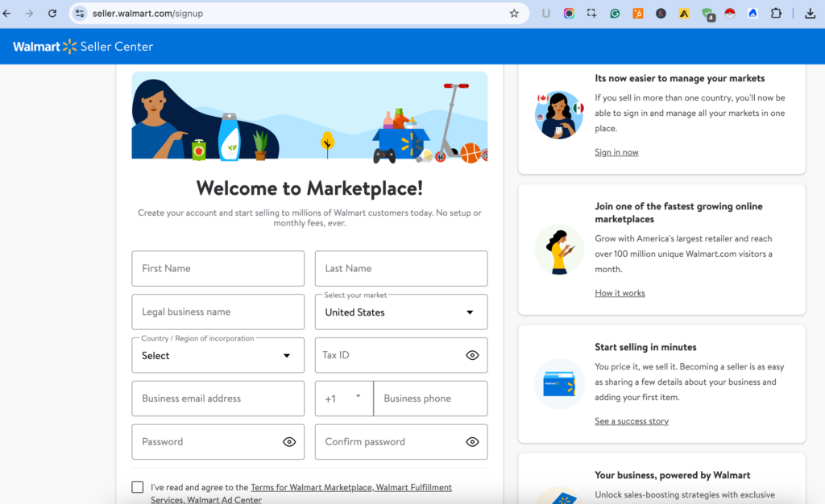
Task: Toggle Tax ID visibility eye icon
Action: pos(472,355)
